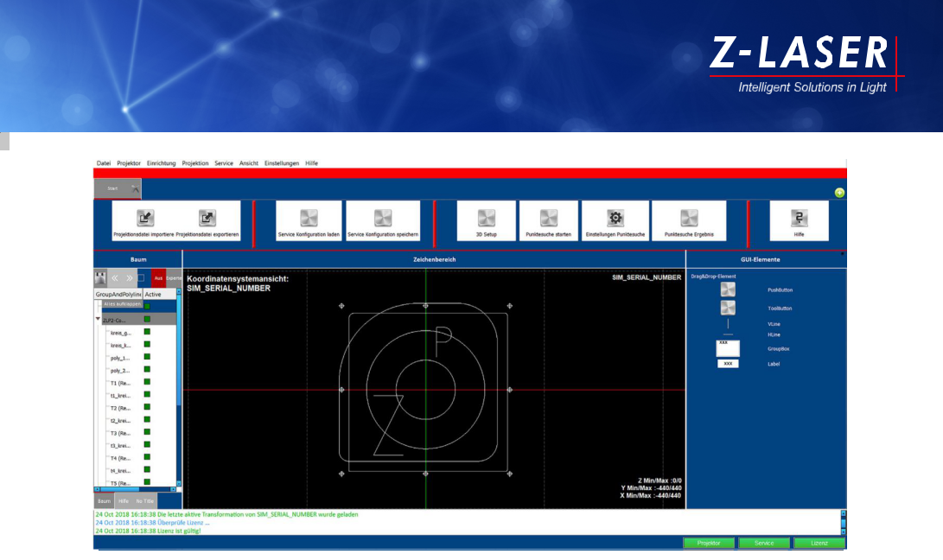Click the green Lizenz status button
This screenshot has height=560, width=943.
click(819, 543)
